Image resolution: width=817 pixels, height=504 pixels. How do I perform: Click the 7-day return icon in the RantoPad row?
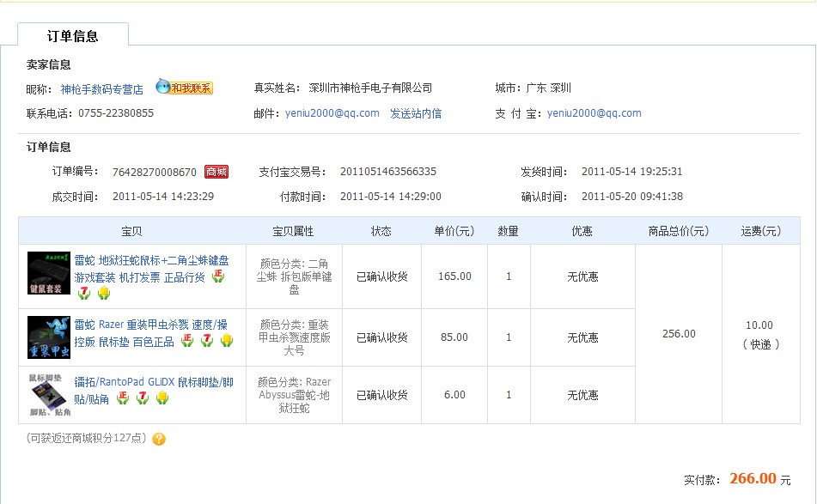click(x=143, y=398)
